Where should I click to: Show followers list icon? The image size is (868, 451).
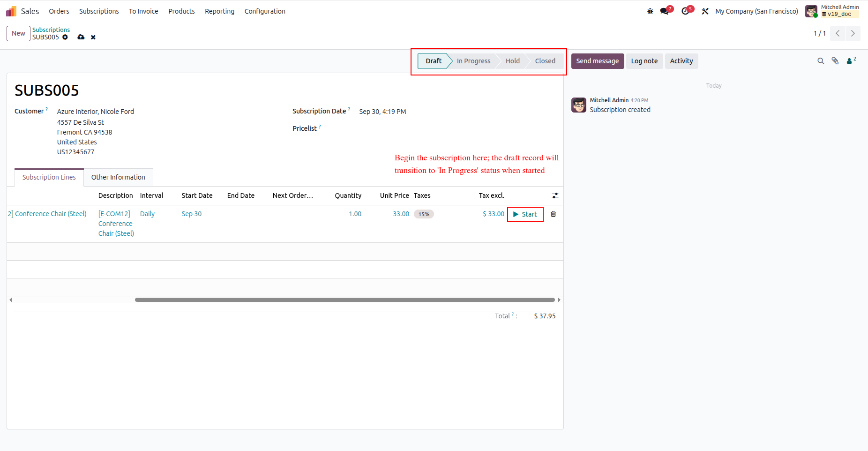point(851,60)
